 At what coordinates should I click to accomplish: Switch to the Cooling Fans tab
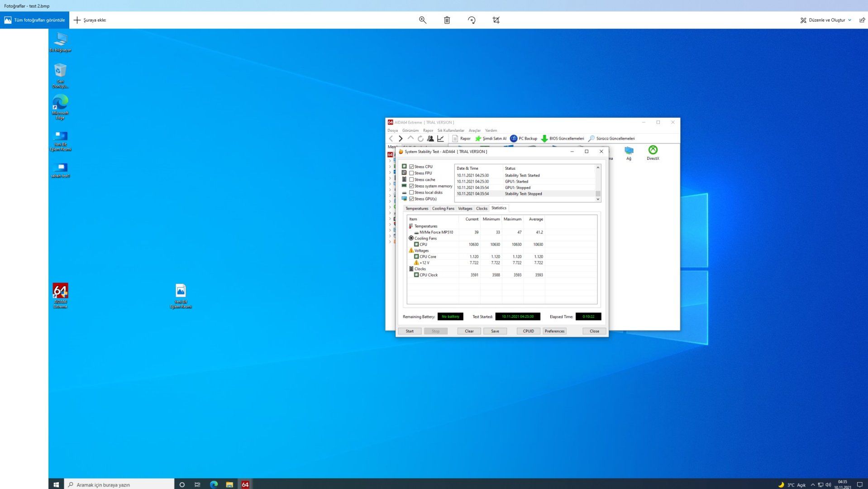[x=443, y=209]
